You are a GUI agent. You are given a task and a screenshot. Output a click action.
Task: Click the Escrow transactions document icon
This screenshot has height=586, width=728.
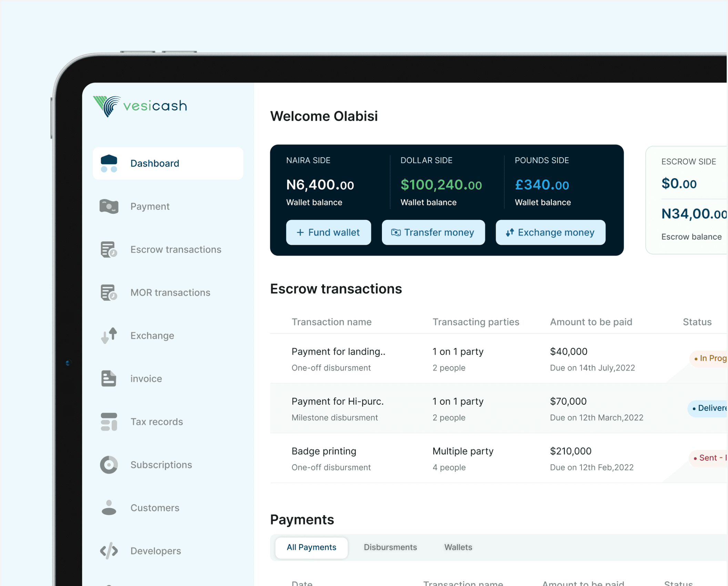coord(109,250)
